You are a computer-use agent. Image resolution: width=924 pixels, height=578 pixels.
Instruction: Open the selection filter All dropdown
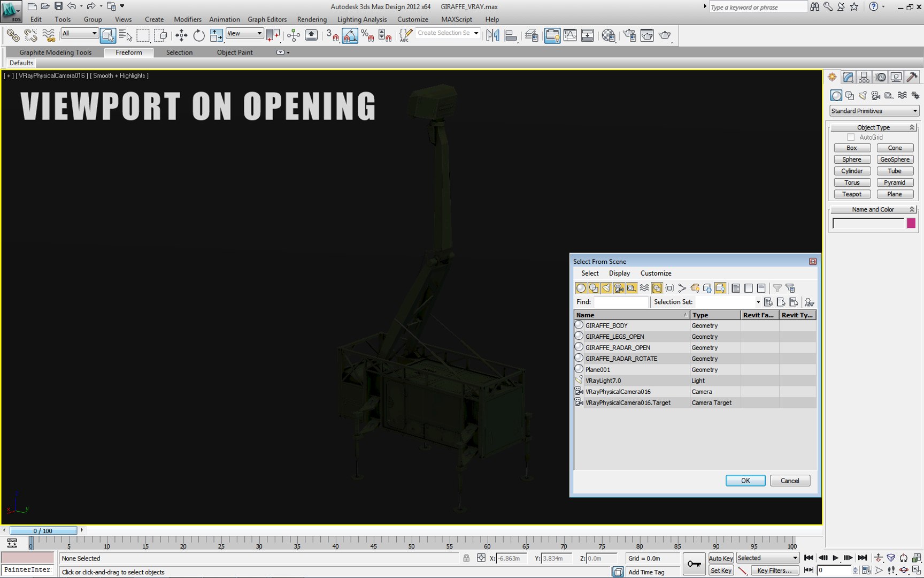[79, 34]
